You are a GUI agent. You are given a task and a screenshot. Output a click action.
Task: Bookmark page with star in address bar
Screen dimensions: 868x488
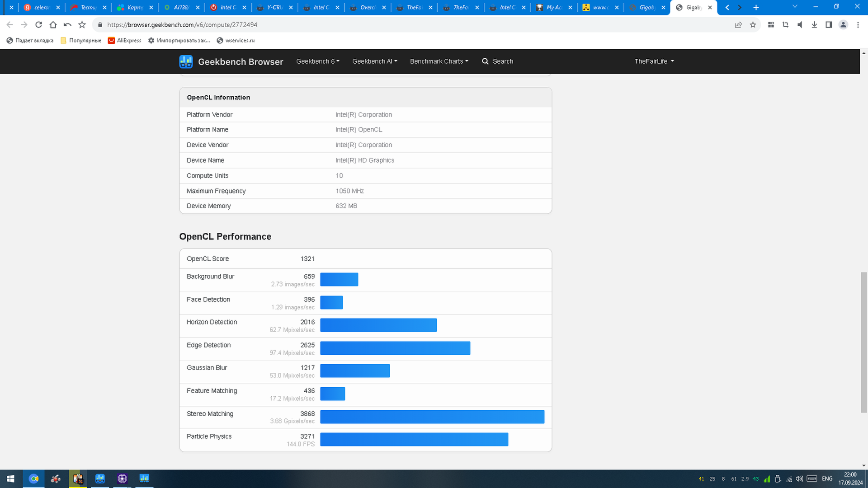[753, 25]
